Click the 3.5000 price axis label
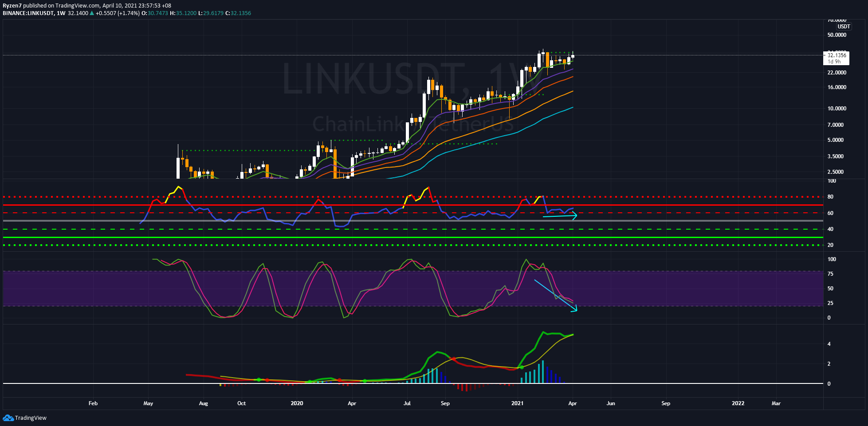The height and width of the screenshot is (426, 868). tap(836, 156)
